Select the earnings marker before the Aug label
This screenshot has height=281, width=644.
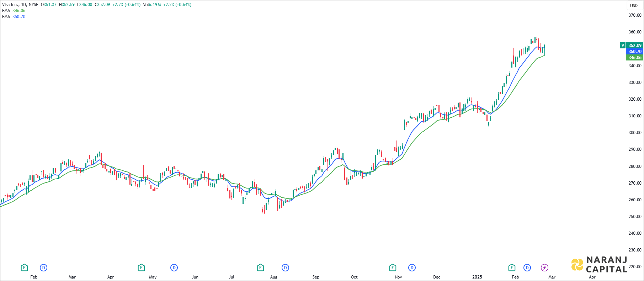point(260,267)
